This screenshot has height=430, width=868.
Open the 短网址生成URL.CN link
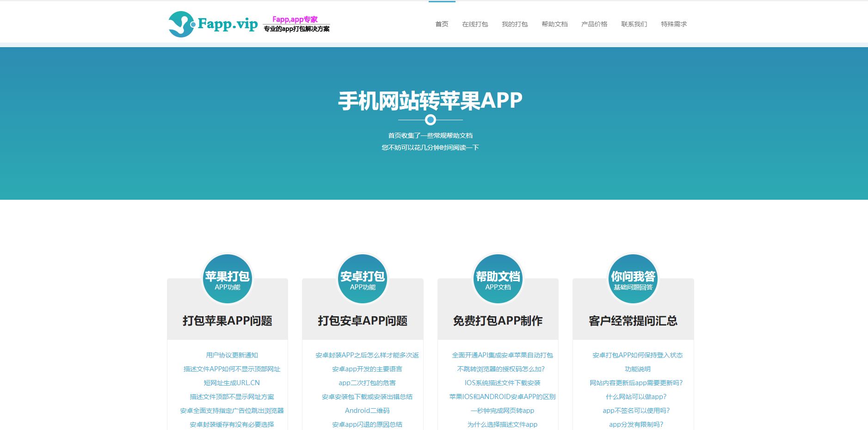232,383
